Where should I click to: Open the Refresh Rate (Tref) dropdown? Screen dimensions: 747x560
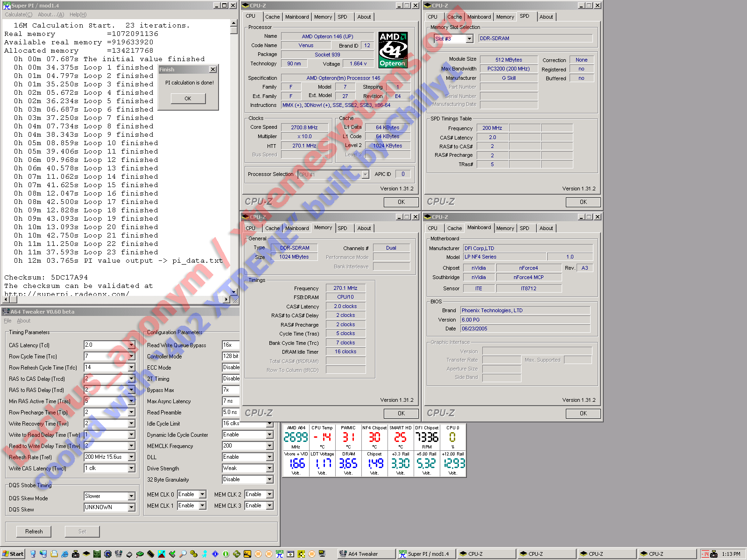point(132,457)
